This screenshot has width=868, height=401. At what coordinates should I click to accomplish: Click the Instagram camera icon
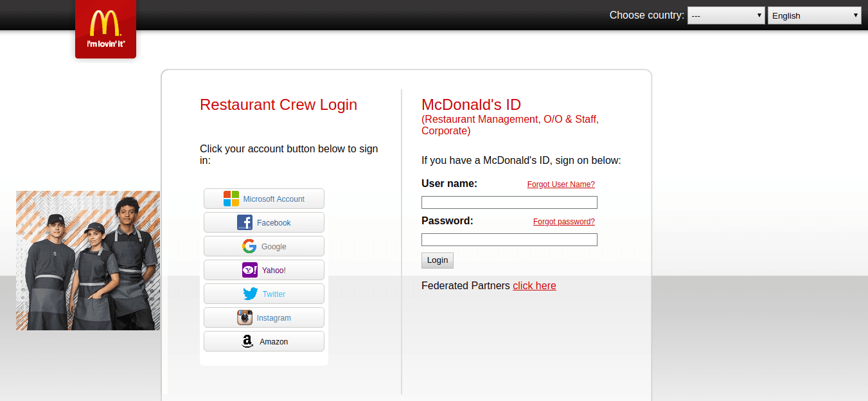tap(245, 317)
